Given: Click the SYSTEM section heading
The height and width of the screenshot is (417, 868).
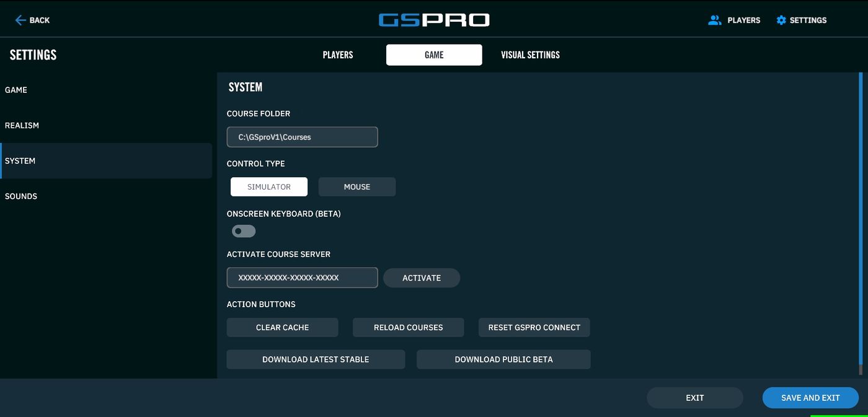Looking at the screenshot, I should click(x=246, y=87).
